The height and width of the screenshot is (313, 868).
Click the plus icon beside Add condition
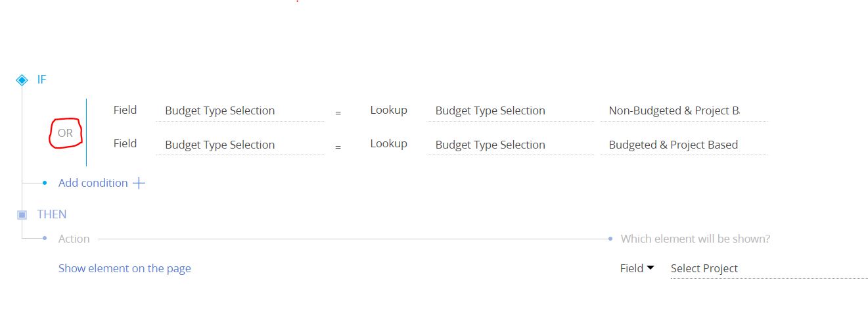139,183
